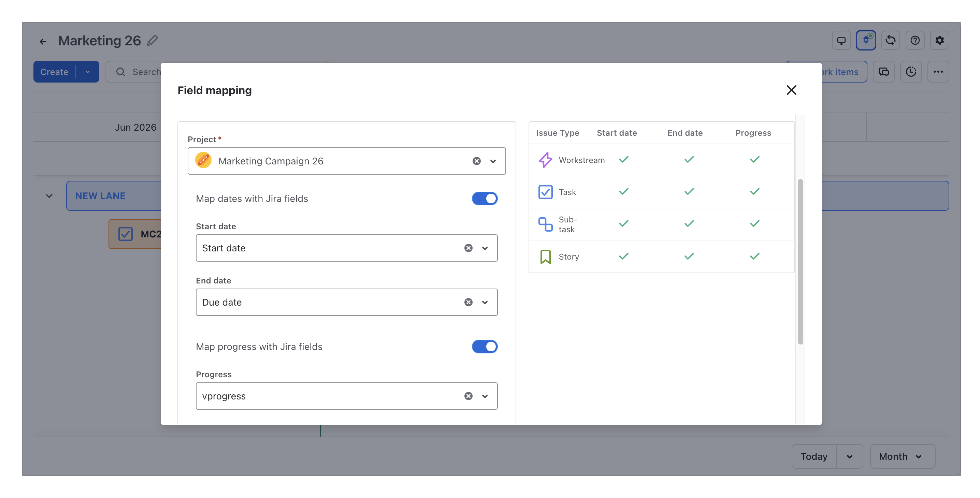Clear the selected Project value
980x498 pixels.
pyautogui.click(x=476, y=161)
